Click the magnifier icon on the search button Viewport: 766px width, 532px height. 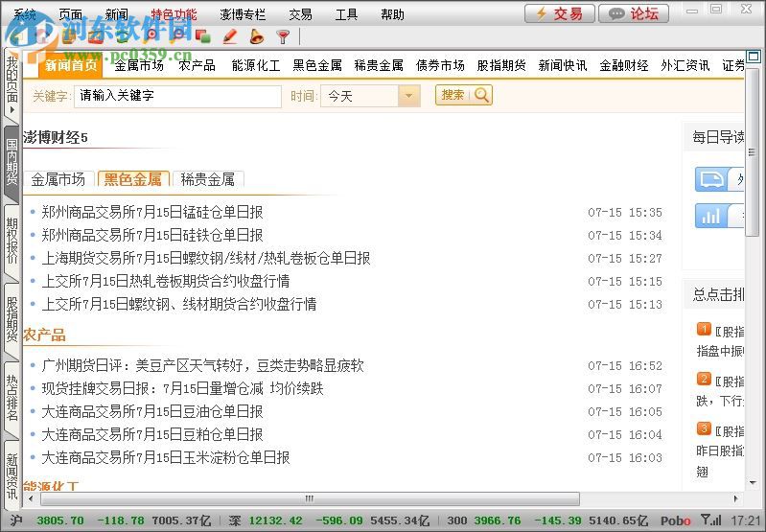coord(481,95)
